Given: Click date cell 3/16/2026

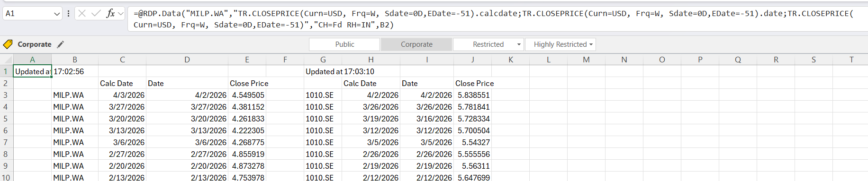Looking at the screenshot, I should 427,119.
